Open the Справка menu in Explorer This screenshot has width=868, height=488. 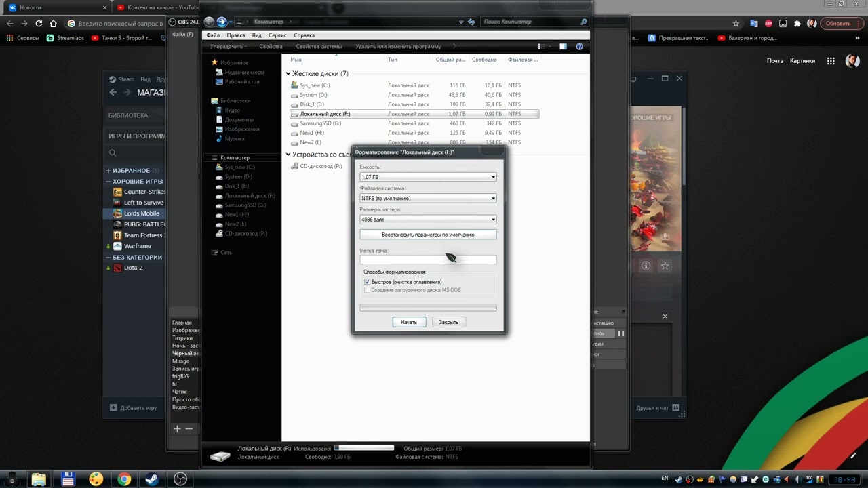pyautogui.click(x=304, y=35)
